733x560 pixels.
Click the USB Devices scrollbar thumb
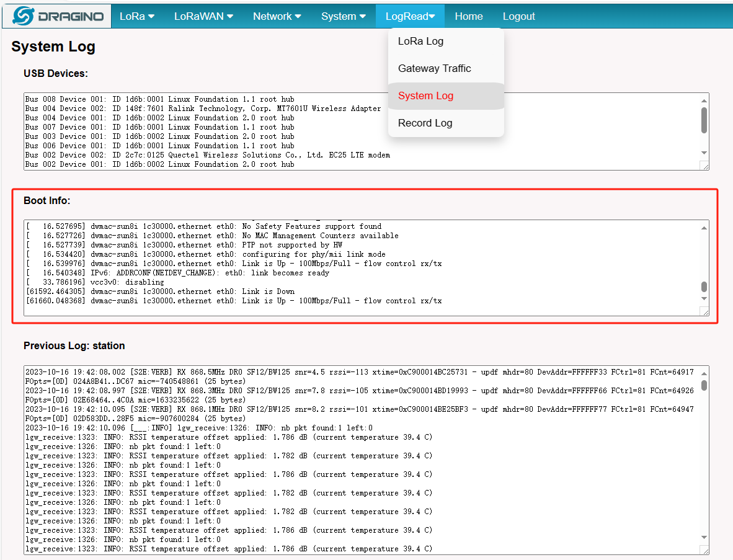704,120
